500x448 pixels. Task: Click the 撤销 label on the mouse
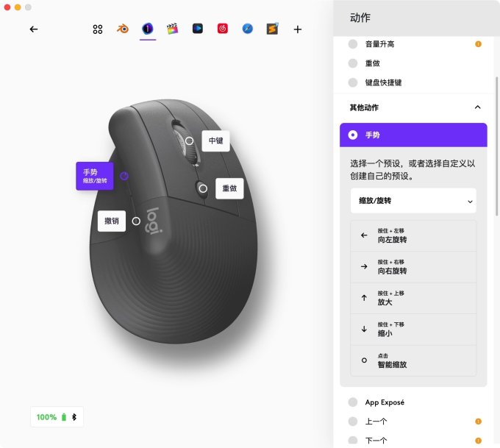click(x=112, y=221)
